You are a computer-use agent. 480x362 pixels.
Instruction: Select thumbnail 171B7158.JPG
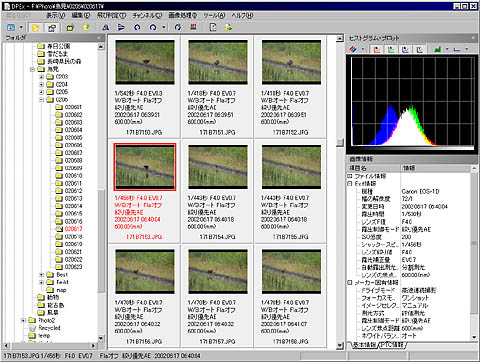point(291,271)
